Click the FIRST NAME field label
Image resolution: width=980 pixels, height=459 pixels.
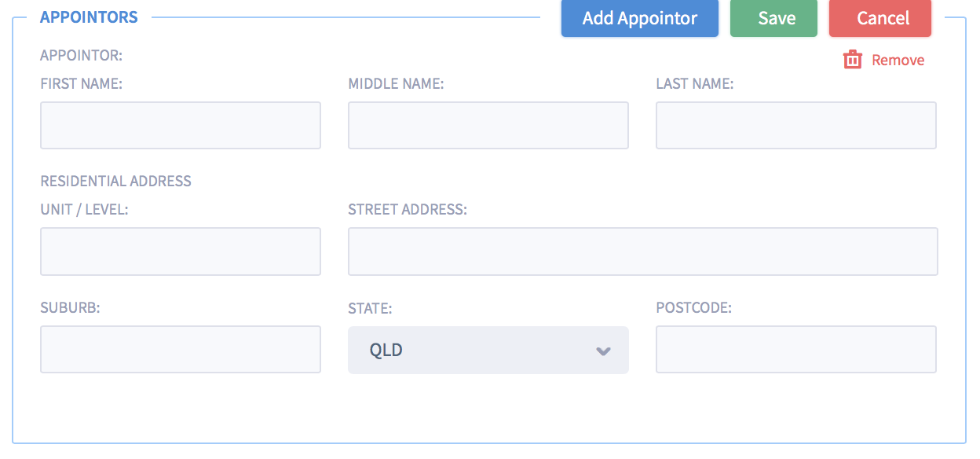[82, 83]
